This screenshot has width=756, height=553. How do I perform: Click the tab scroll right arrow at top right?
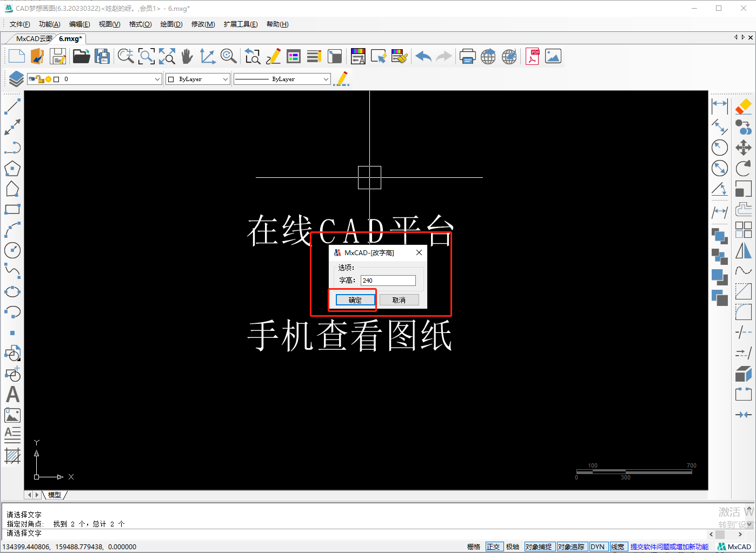[743, 37]
